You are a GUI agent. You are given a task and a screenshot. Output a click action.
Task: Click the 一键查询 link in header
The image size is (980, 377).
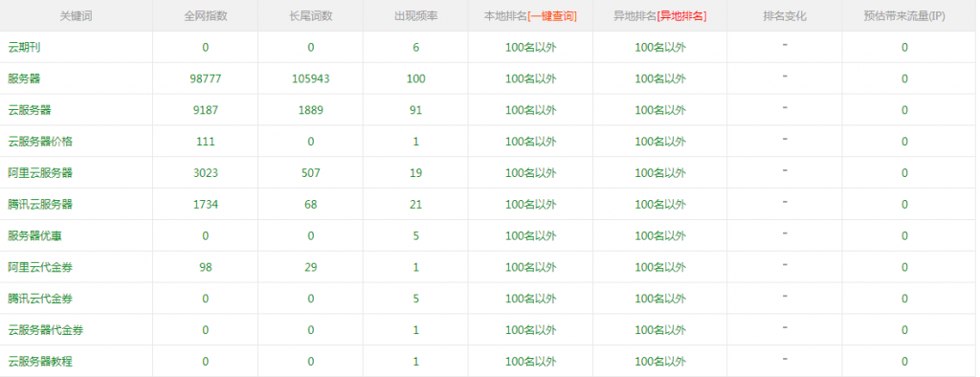[552, 16]
